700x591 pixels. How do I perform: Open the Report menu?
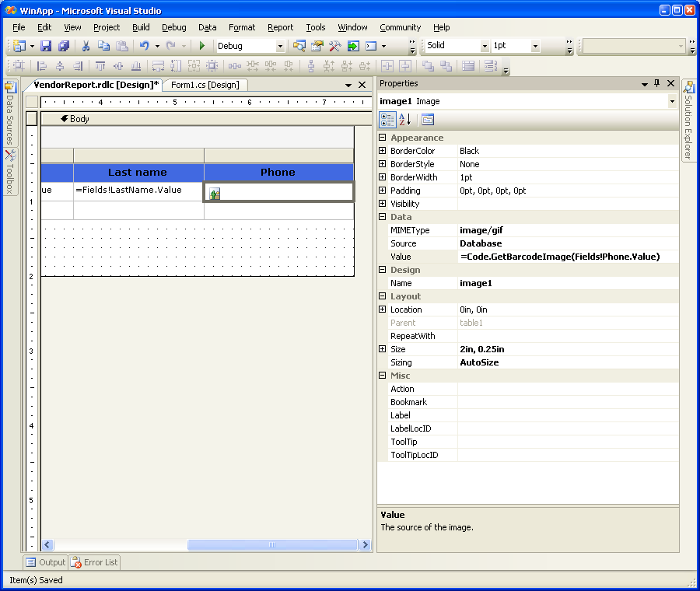pos(280,27)
